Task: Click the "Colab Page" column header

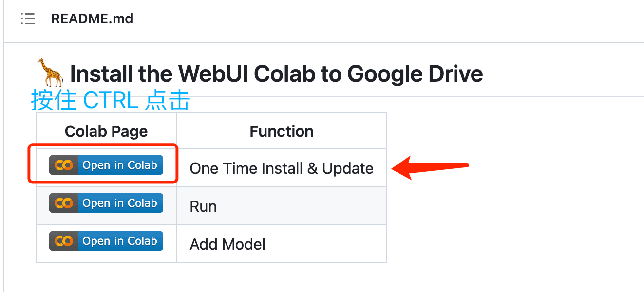Action: [x=106, y=131]
